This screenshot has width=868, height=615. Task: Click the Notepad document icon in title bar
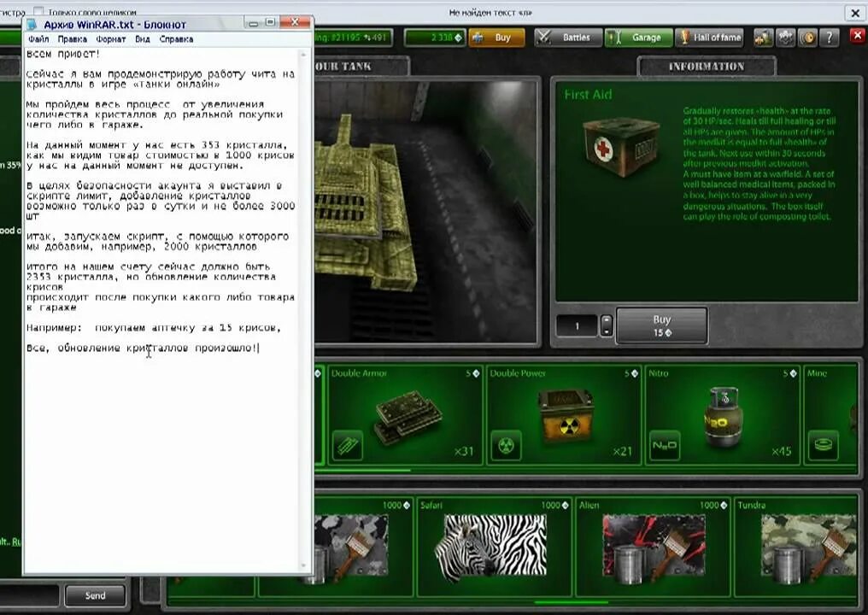(32, 25)
